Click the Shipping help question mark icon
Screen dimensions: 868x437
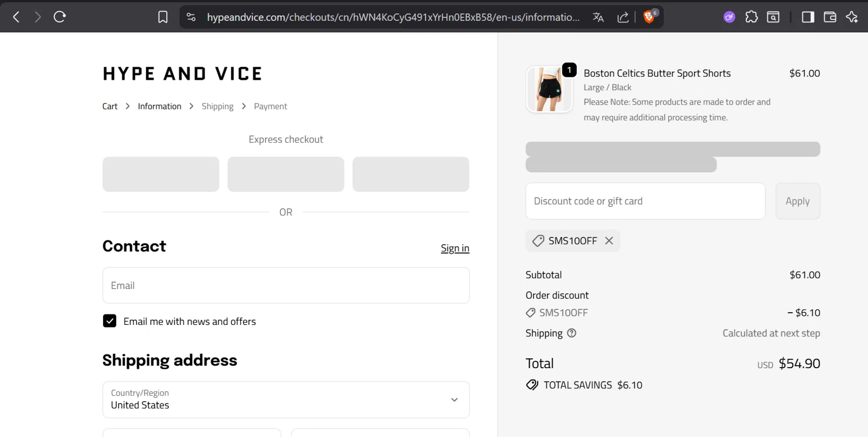[x=572, y=333]
